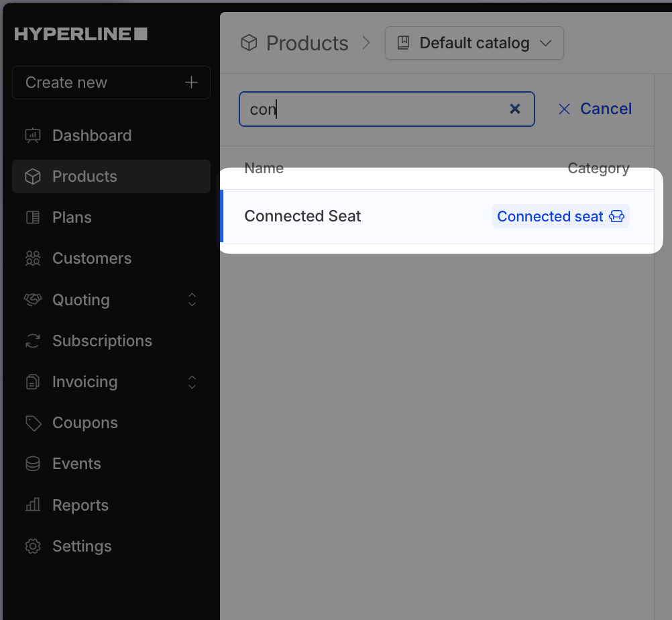The height and width of the screenshot is (620, 672).
Task: Click the Subscriptions refresh arrows icon
Action: click(33, 341)
